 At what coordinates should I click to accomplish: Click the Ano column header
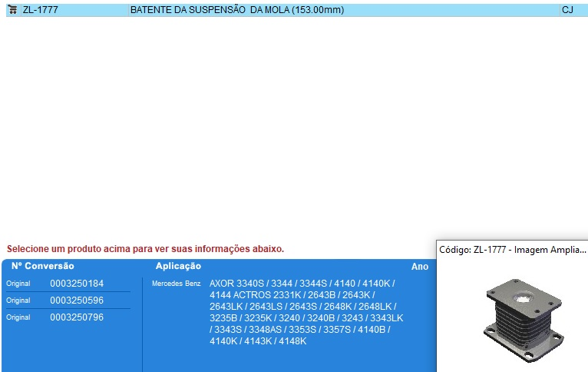(x=419, y=267)
